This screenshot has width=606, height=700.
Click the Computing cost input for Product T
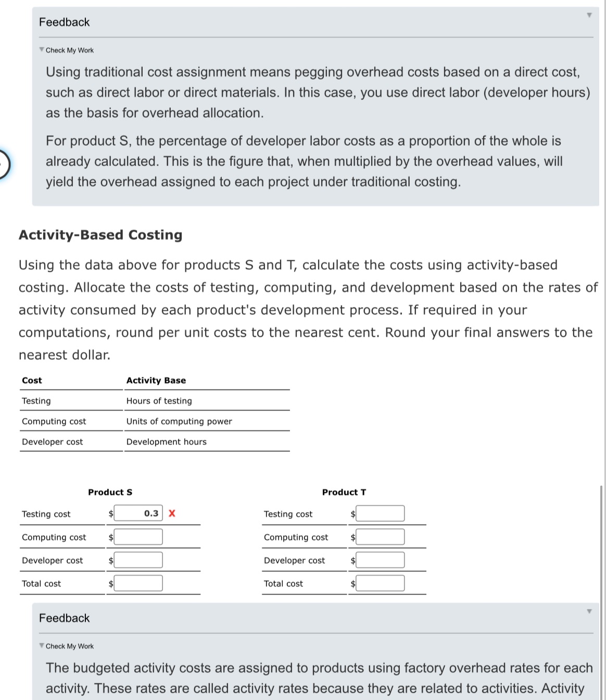pos(380,537)
